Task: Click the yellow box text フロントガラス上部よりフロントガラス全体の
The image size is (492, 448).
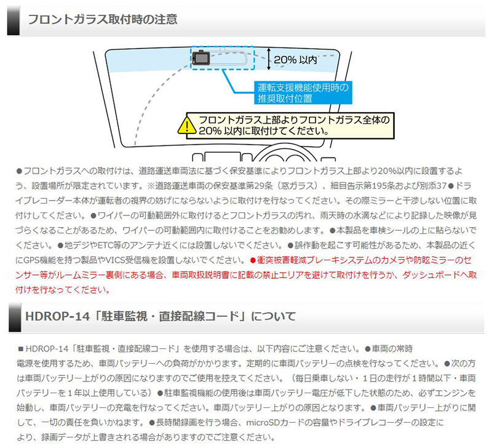Action: pyautogui.click(x=294, y=120)
